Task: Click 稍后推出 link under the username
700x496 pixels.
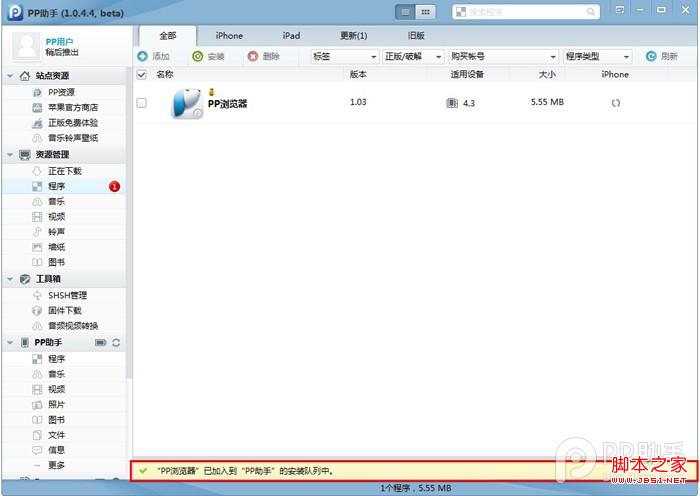Action: click(x=62, y=52)
